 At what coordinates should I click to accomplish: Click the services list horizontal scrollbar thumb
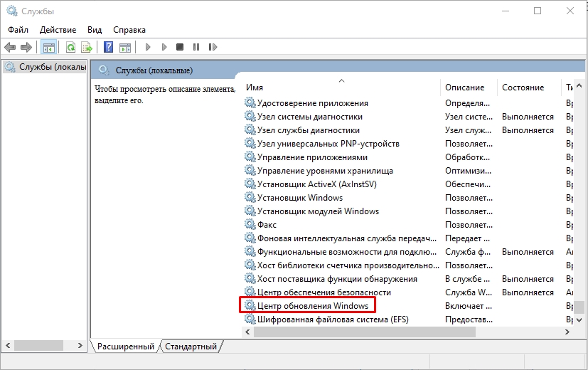365,332
